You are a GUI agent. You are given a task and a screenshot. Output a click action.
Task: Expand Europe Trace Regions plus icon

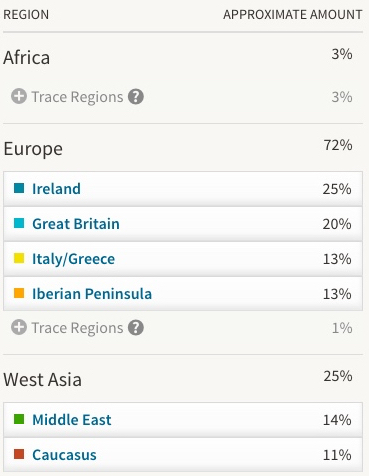pos(19,328)
